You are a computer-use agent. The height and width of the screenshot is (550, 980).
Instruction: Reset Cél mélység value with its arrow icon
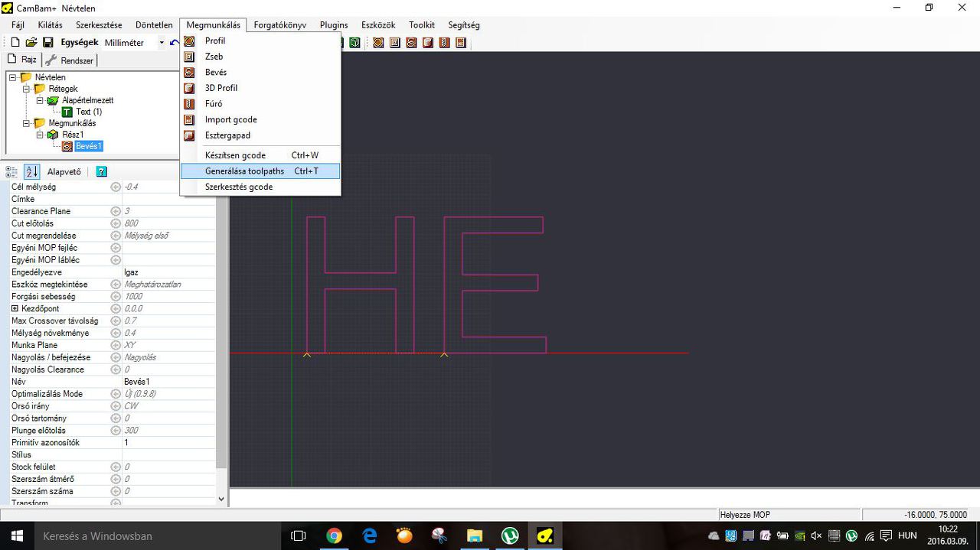click(116, 187)
